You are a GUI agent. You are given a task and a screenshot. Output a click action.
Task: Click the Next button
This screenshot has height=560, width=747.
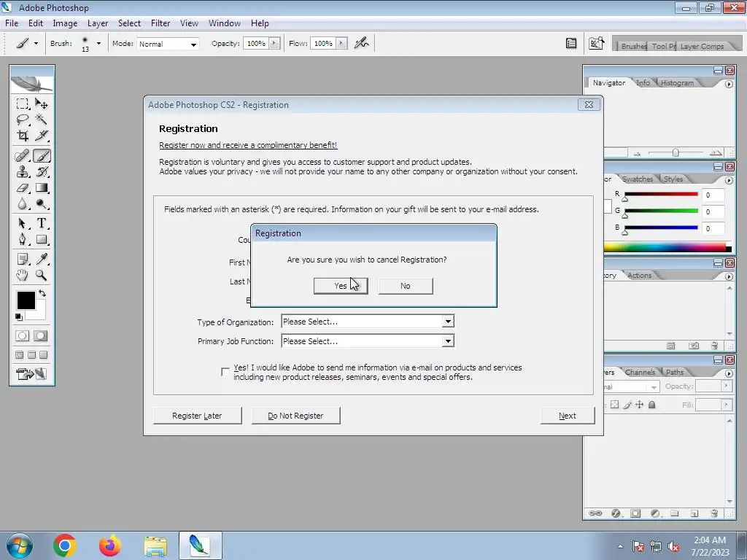point(568,416)
